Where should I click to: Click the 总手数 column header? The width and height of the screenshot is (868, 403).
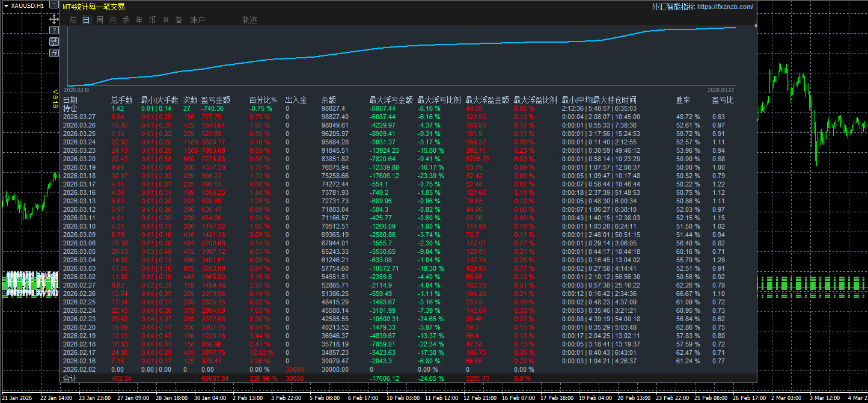coord(122,100)
